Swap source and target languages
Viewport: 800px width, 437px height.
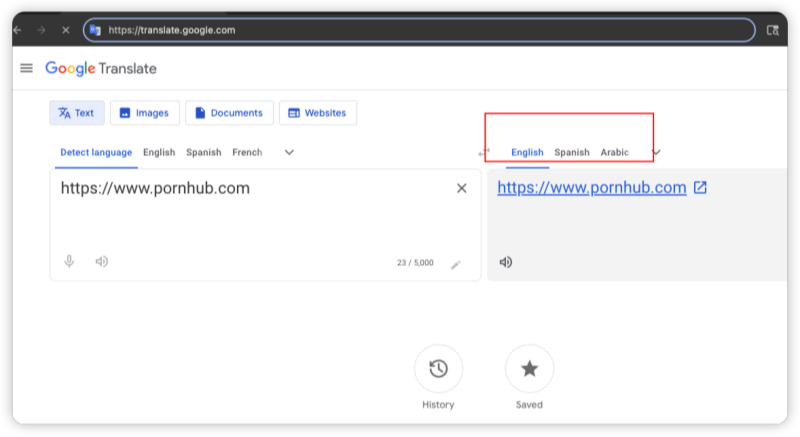click(484, 152)
